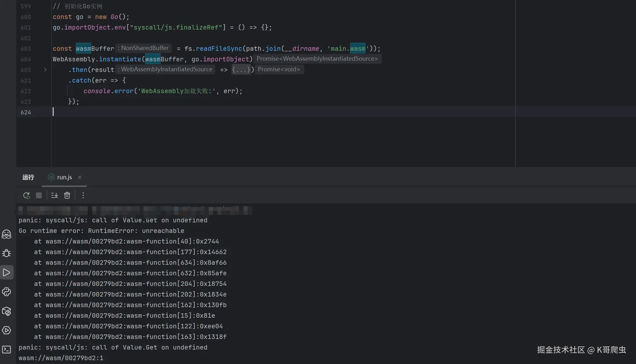636x364 pixels.
Task: Toggle scroll to end of output
Action: pyautogui.click(x=55, y=195)
